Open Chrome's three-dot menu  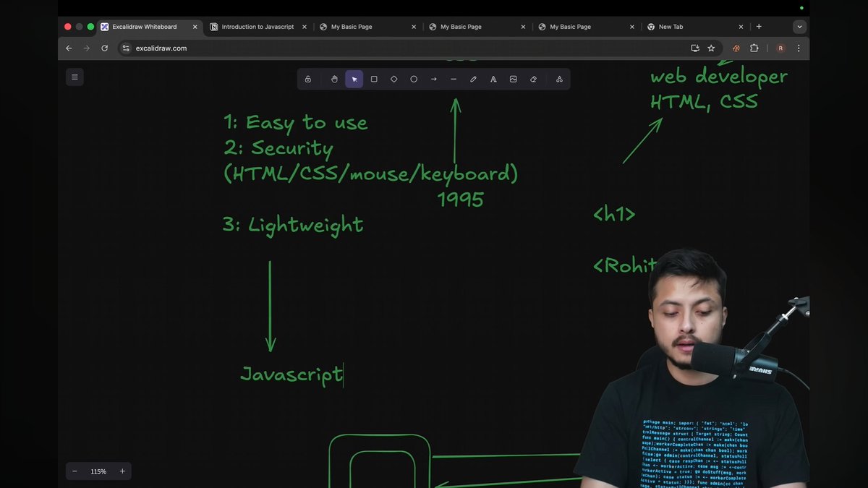point(799,48)
